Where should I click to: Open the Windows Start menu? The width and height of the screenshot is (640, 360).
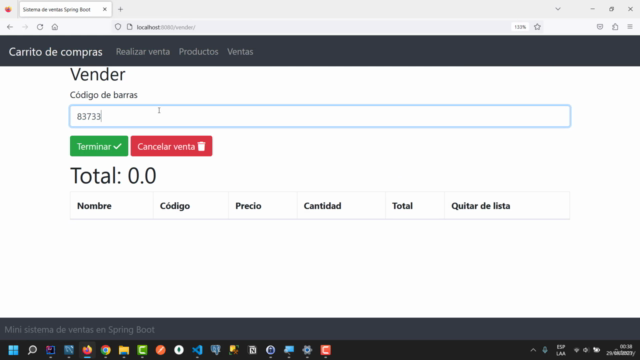click(13, 350)
